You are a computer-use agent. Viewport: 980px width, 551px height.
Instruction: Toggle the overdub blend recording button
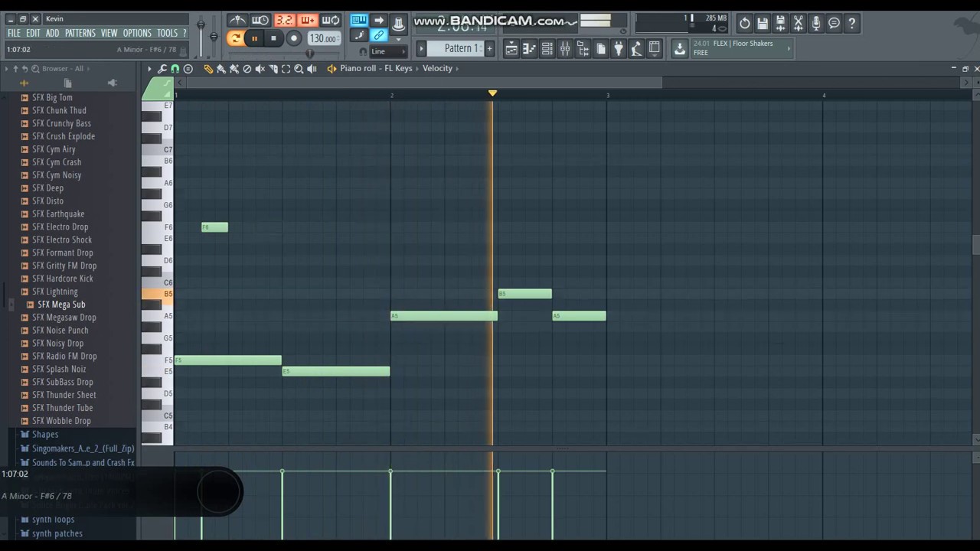(308, 20)
